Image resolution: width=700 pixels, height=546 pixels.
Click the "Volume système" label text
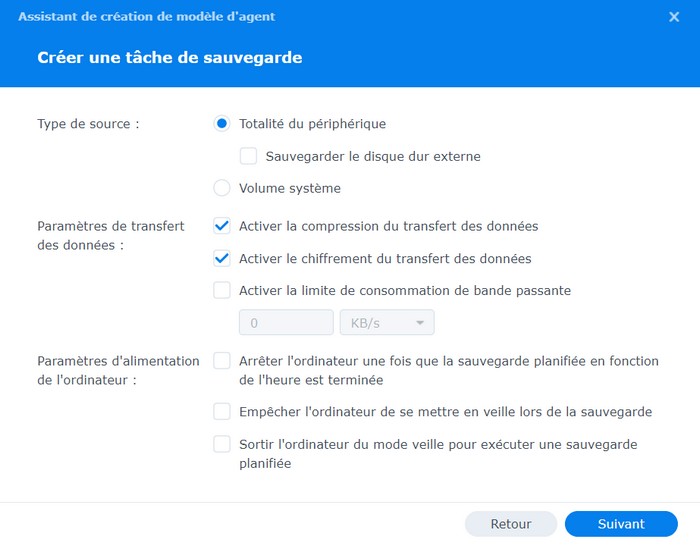pyautogui.click(x=290, y=188)
